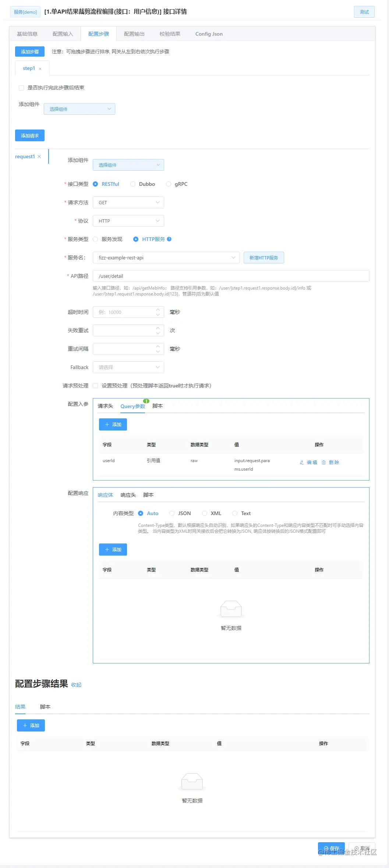This screenshot has width=389, height=868.
Task: Open 脚本 tab in 配置响应
Action: (x=148, y=495)
